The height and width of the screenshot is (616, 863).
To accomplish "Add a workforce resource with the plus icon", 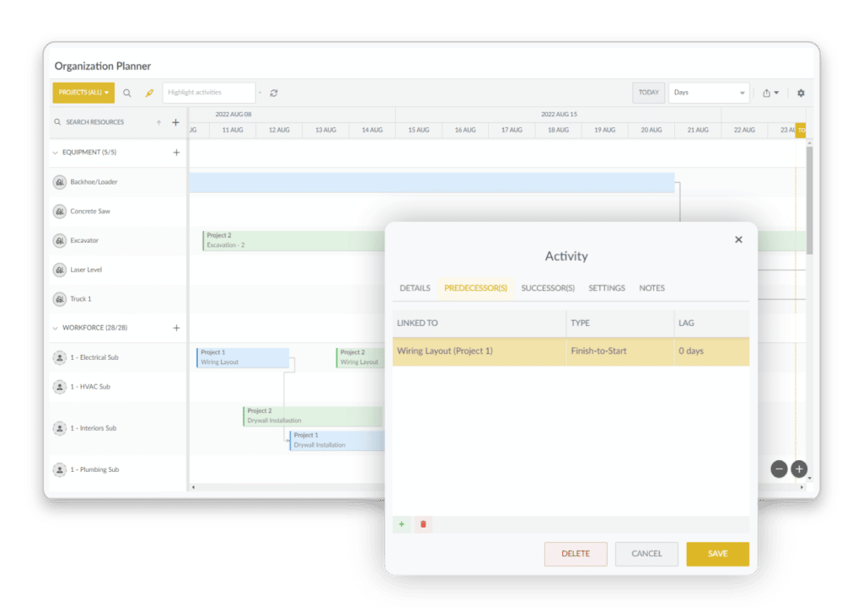I will [x=175, y=328].
